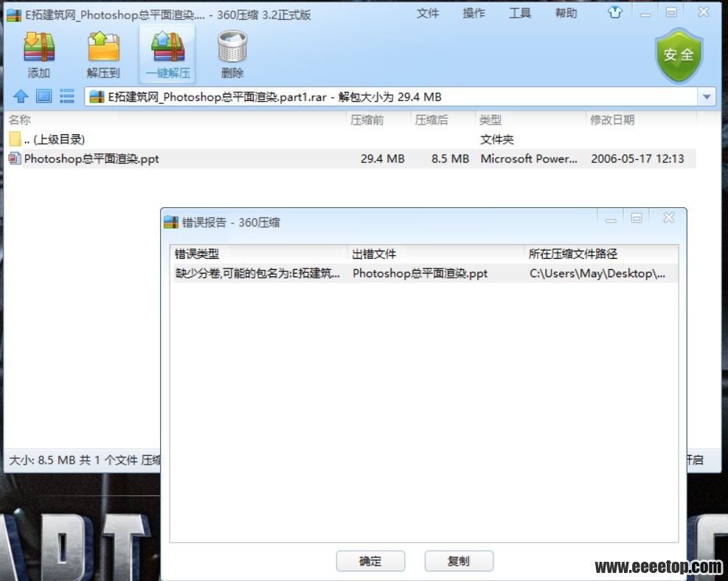Click the green 安全 shield badge
Image resolution: width=728 pixels, height=581 pixels.
(x=679, y=55)
